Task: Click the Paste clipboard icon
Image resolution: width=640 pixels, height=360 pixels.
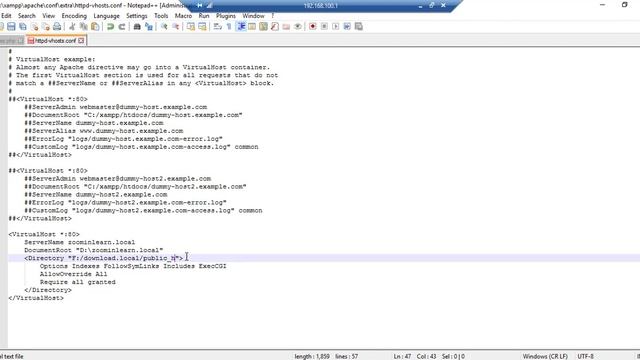Action: [x=95, y=27]
